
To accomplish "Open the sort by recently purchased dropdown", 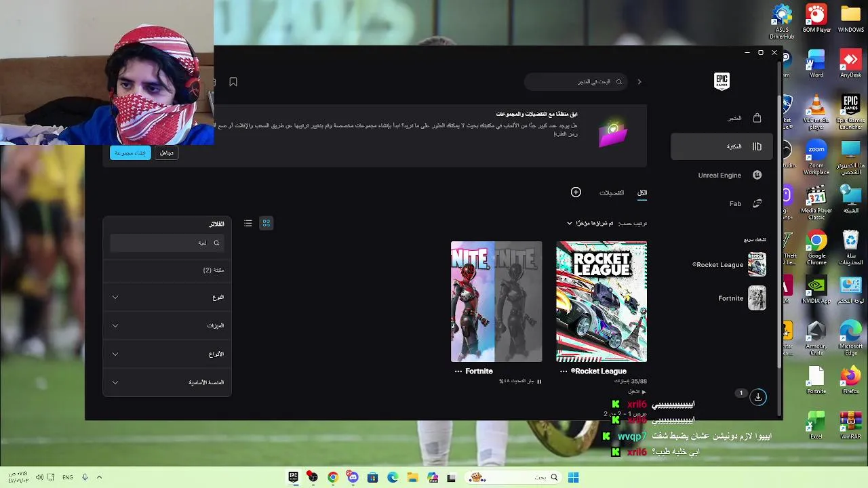I will pos(591,223).
